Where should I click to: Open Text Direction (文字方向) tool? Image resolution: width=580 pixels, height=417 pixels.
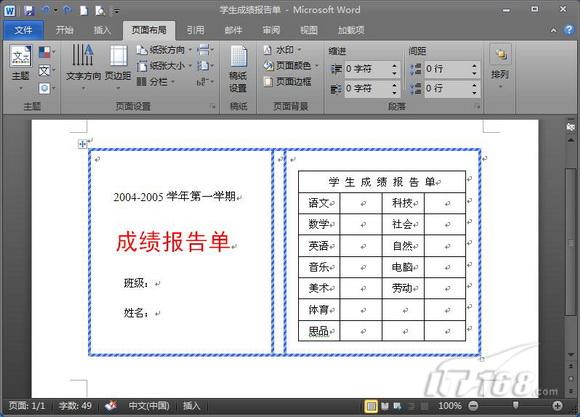[83, 67]
